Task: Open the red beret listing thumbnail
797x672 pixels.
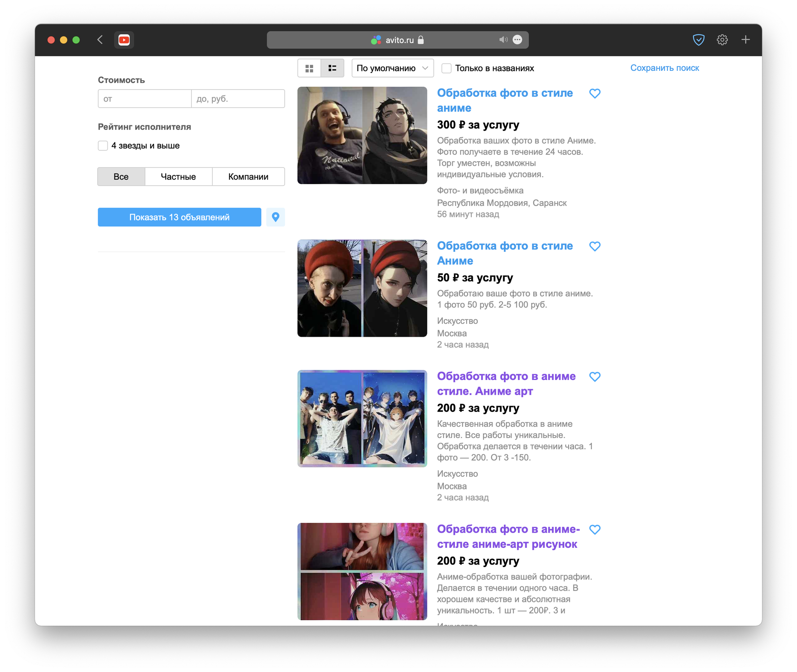Action: click(362, 288)
